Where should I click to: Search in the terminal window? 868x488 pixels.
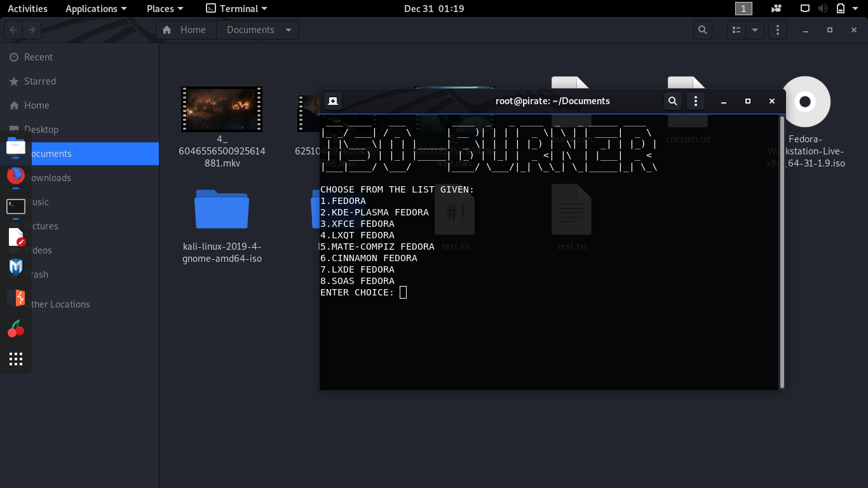click(x=673, y=101)
